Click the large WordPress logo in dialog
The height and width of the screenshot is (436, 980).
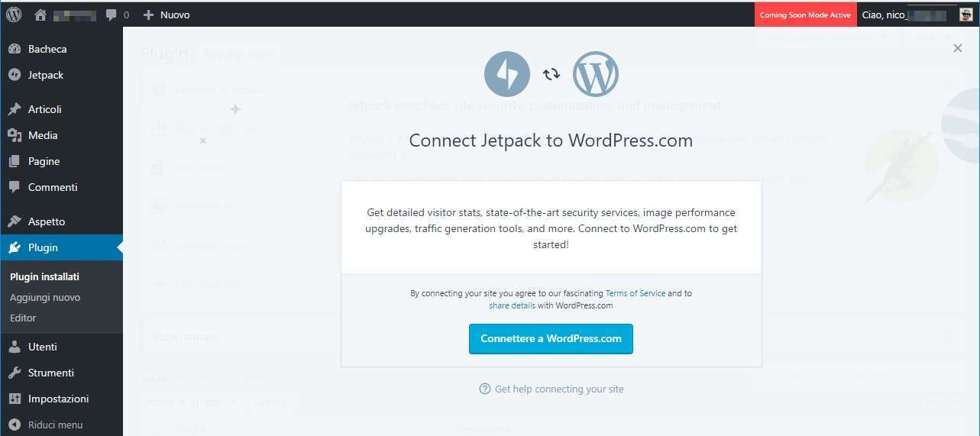coord(595,74)
